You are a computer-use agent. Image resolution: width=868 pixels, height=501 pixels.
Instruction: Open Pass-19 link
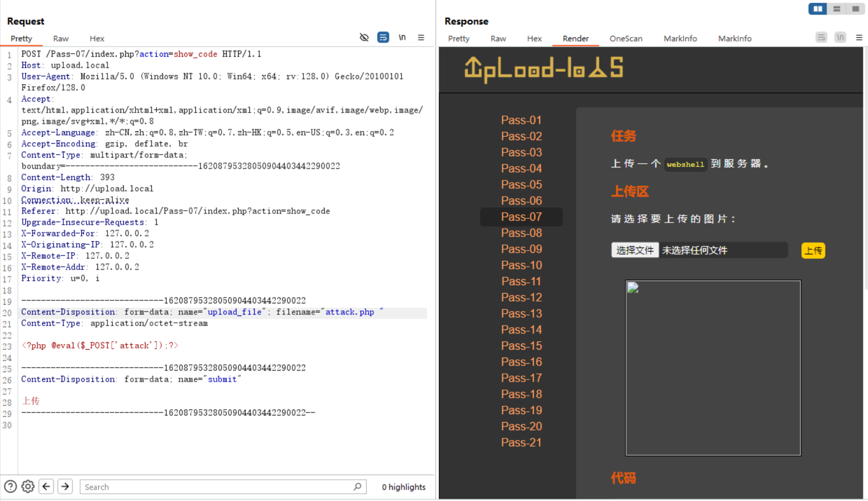[521, 410]
